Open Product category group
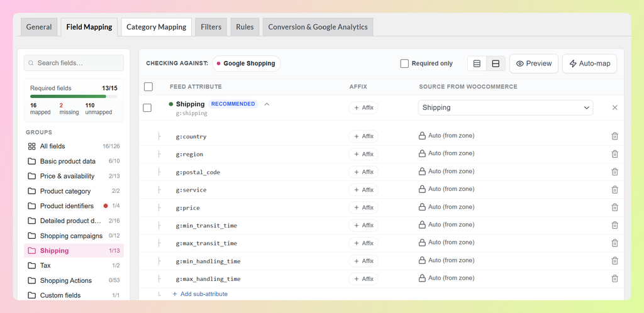Screen dimensions: 644x313 pos(74,191)
